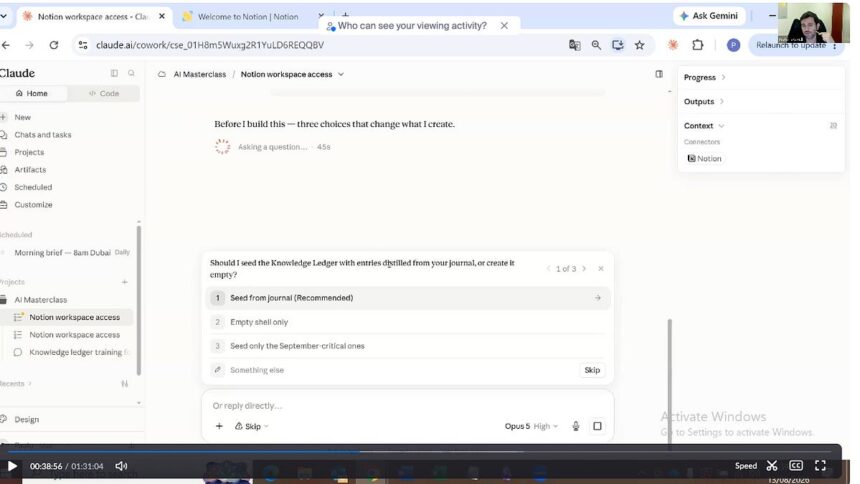Close the Notion workspace access browser tab
The height and width of the screenshot is (484, 860).
[x=162, y=16]
